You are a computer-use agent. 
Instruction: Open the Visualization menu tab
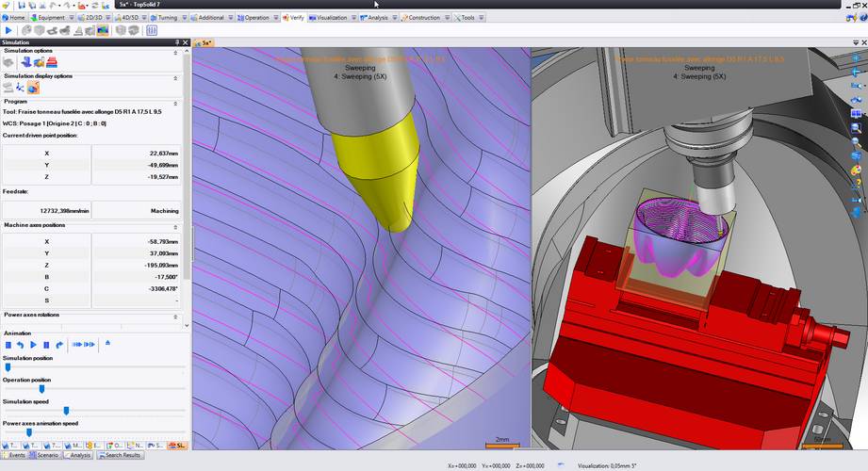331,17
